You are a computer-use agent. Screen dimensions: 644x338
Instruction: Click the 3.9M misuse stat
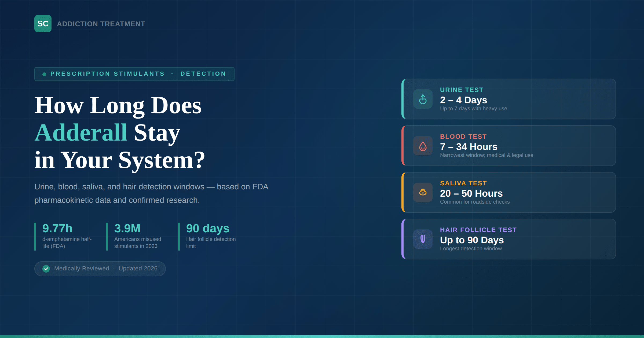pos(127,228)
